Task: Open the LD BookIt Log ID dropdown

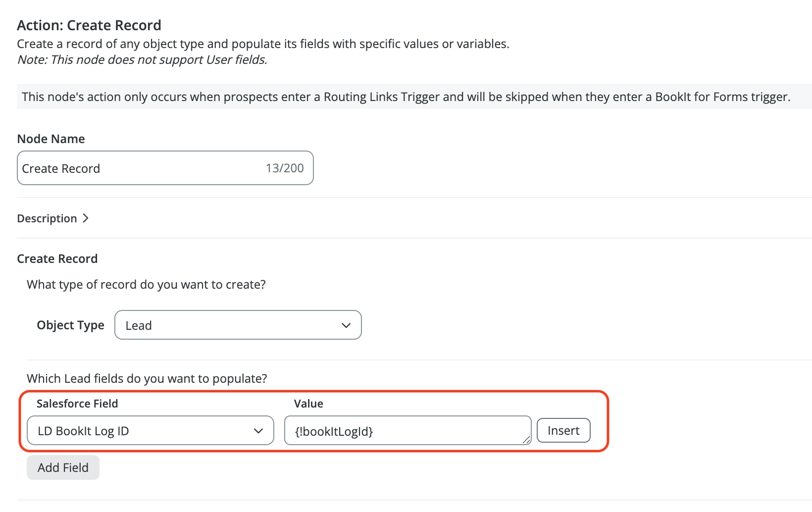Action: click(x=150, y=431)
